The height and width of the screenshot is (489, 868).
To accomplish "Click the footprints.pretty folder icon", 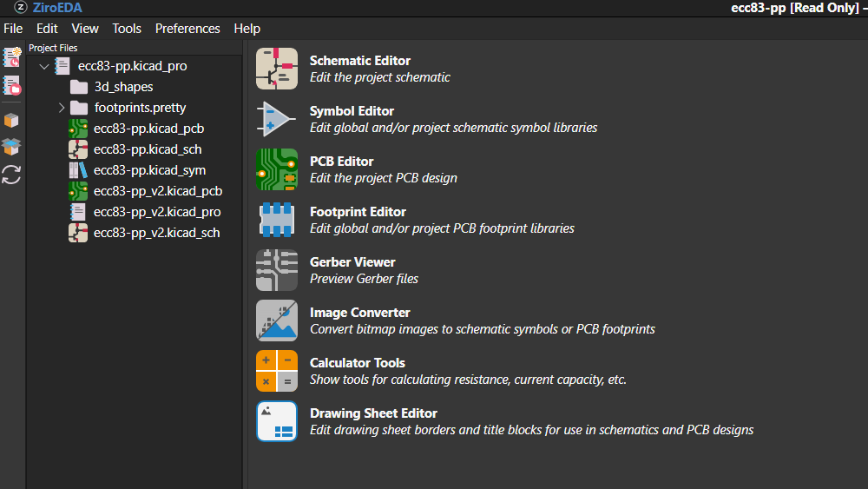I will pyautogui.click(x=79, y=108).
